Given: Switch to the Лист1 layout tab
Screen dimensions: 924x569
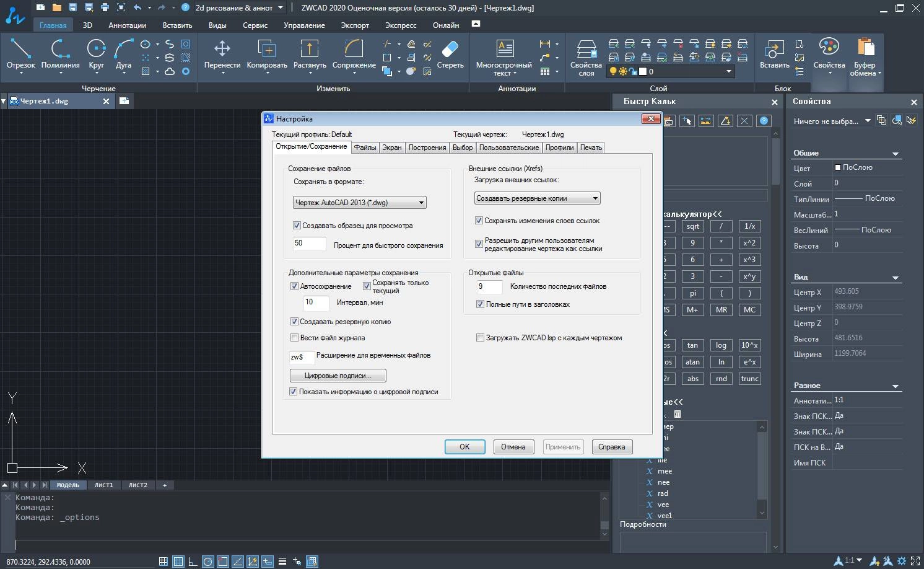Looking at the screenshot, I should pyautogui.click(x=103, y=485).
